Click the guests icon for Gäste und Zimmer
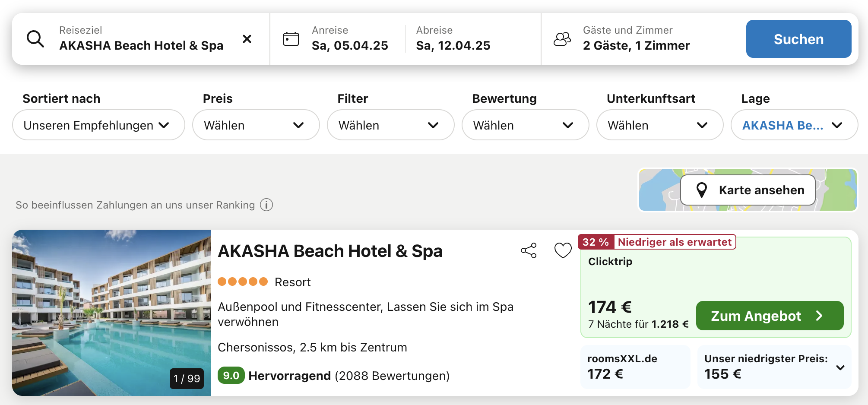 coord(562,39)
